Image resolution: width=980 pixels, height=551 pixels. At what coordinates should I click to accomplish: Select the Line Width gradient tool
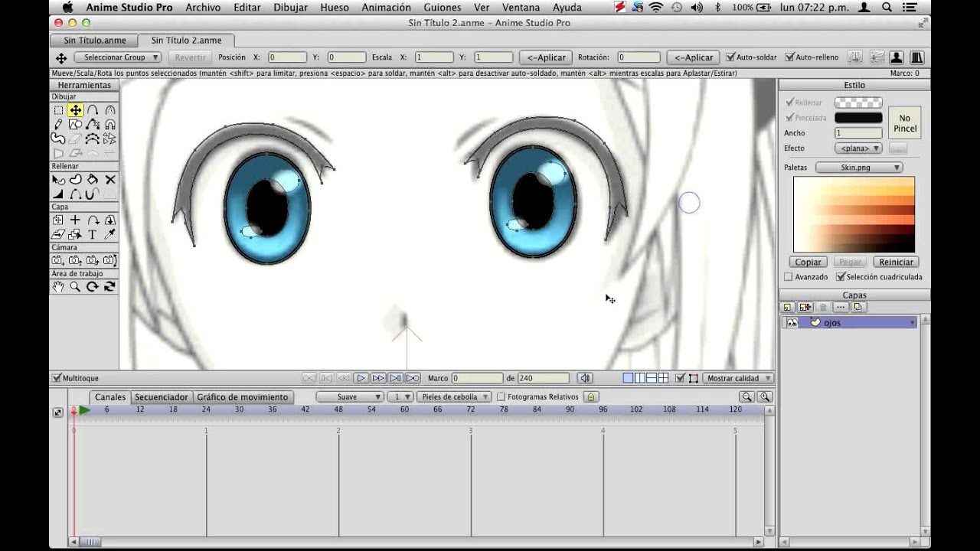point(58,194)
